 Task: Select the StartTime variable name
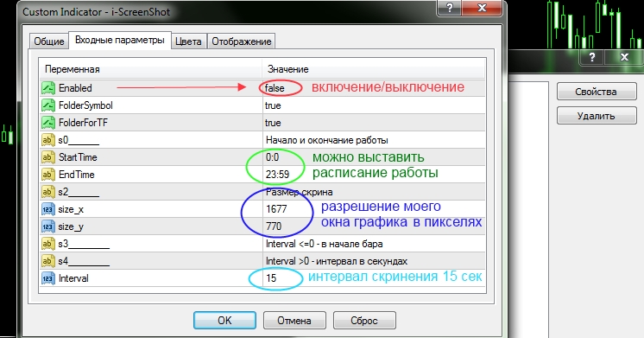(x=78, y=157)
